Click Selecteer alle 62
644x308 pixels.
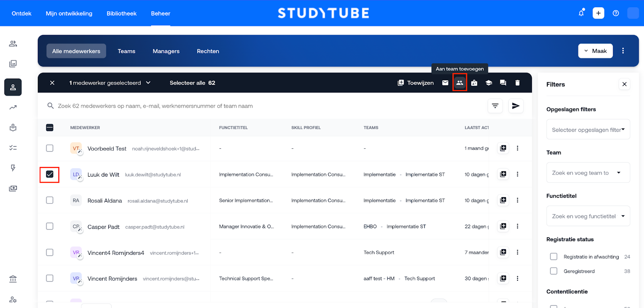(x=192, y=83)
